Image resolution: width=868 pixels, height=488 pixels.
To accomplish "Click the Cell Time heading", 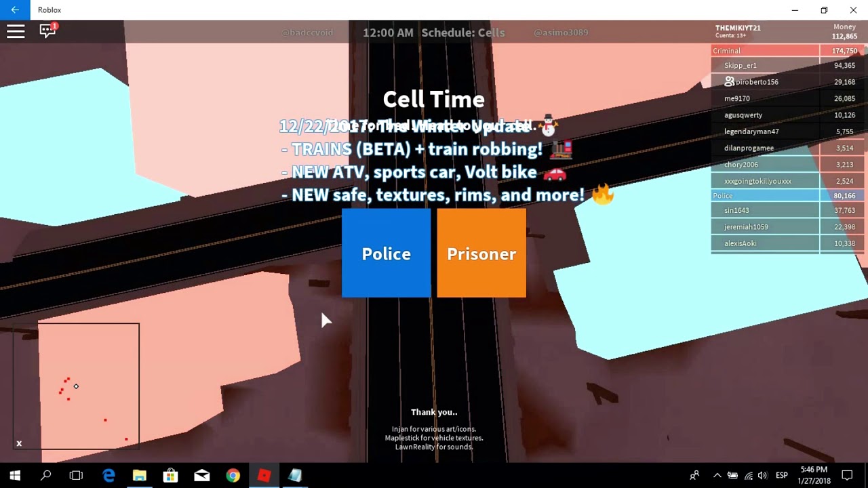I will click(x=433, y=100).
